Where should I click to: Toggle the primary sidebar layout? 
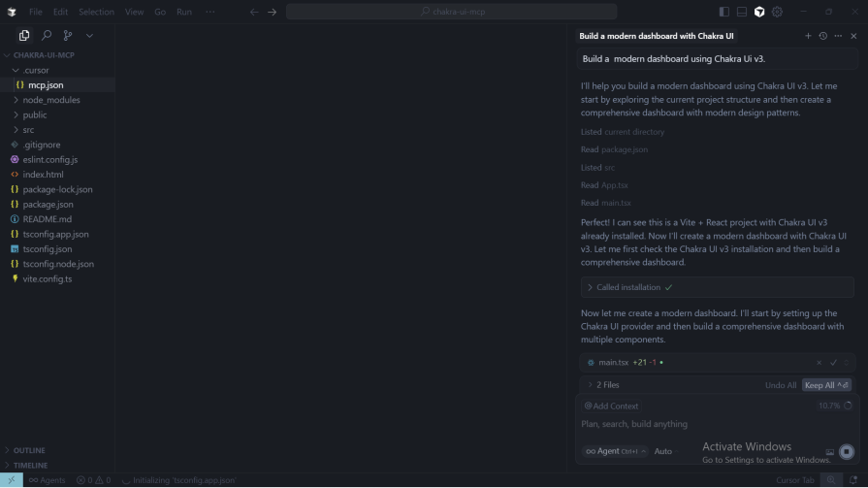pyautogui.click(x=723, y=12)
